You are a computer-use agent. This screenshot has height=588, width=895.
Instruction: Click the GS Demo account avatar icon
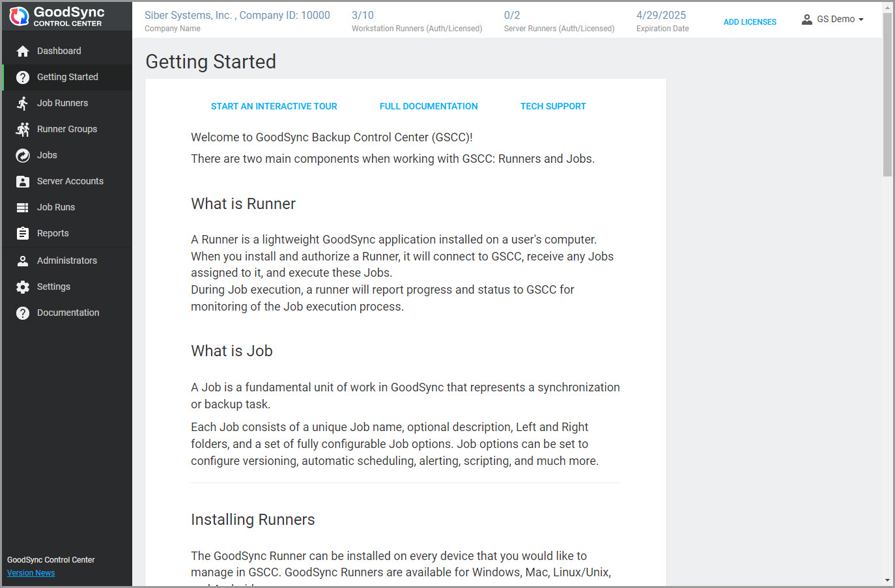(x=806, y=20)
